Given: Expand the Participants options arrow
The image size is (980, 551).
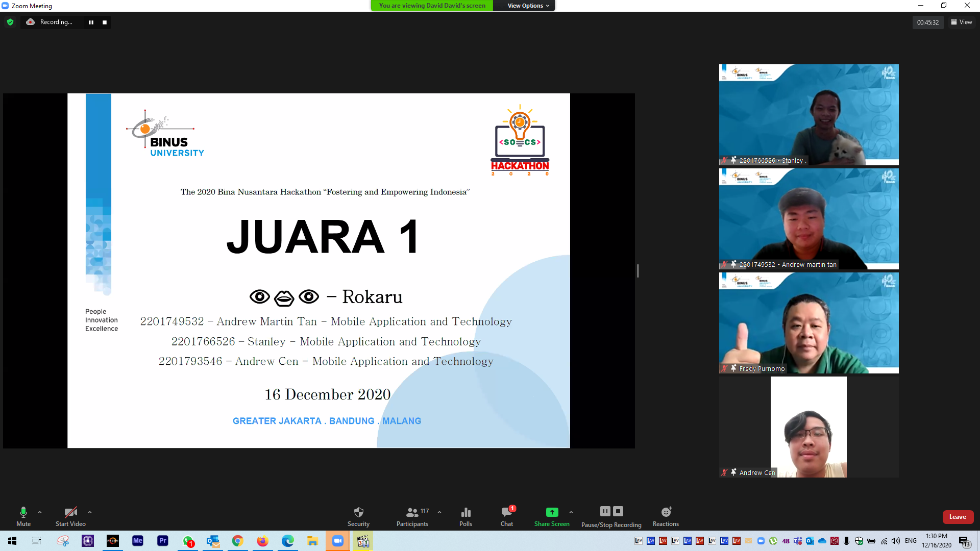Looking at the screenshot, I should pos(439,512).
